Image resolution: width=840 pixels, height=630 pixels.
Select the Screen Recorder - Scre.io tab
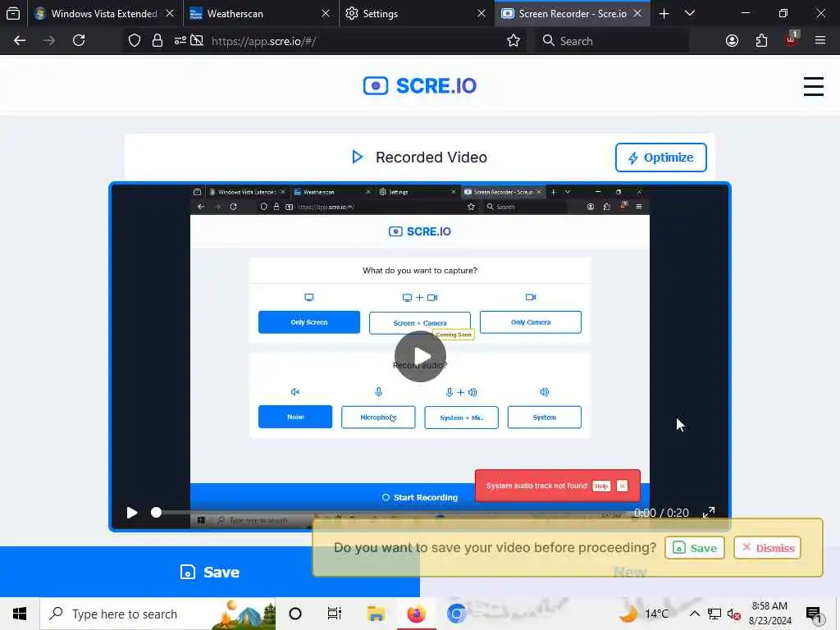[572, 13]
